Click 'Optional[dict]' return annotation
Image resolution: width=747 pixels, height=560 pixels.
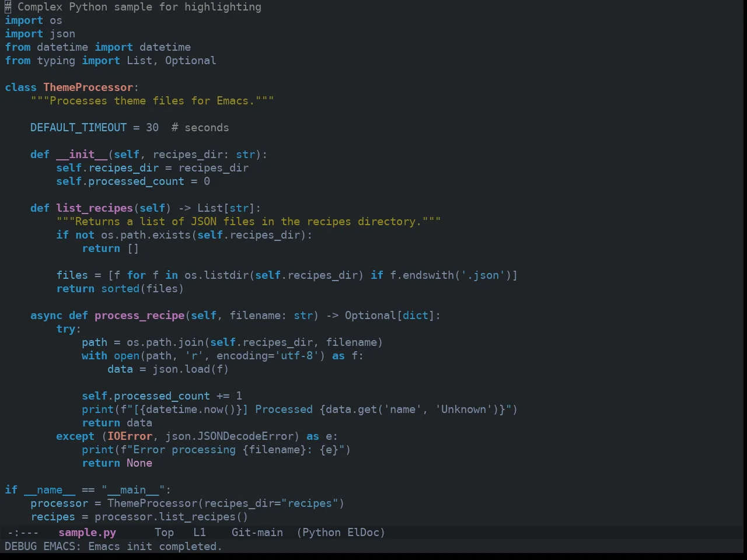click(x=390, y=316)
